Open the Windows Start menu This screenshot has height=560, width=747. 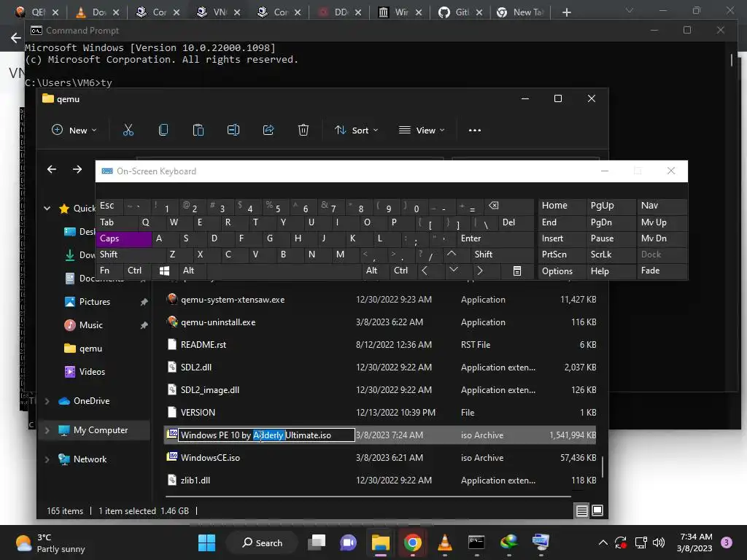pyautogui.click(x=206, y=542)
